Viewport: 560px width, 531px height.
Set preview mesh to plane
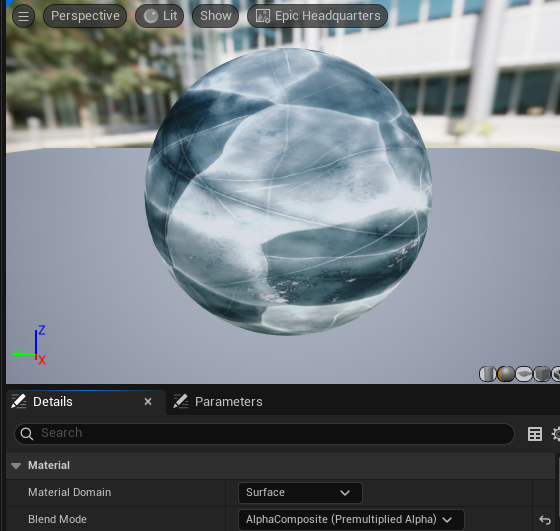coord(524,374)
